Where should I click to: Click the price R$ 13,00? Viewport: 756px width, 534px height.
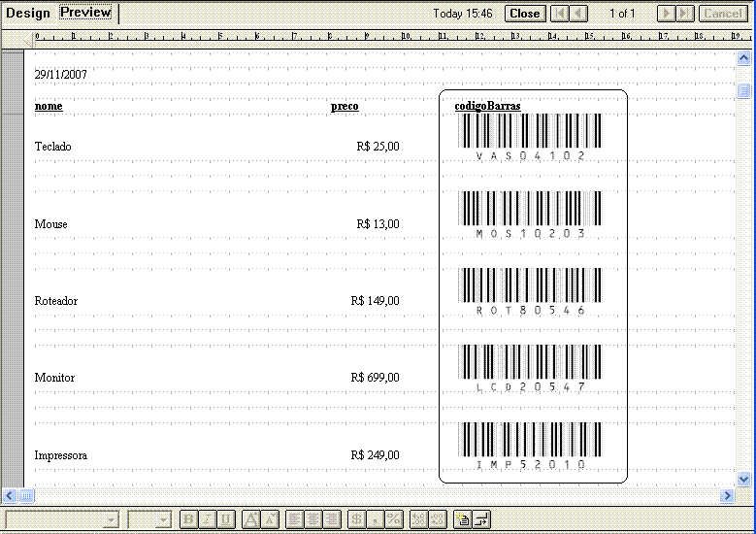pos(378,224)
